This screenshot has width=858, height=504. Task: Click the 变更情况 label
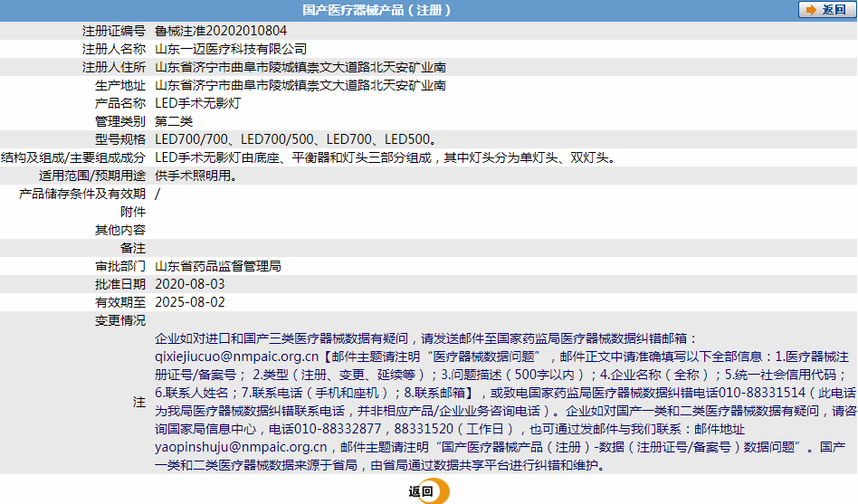[x=120, y=320]
